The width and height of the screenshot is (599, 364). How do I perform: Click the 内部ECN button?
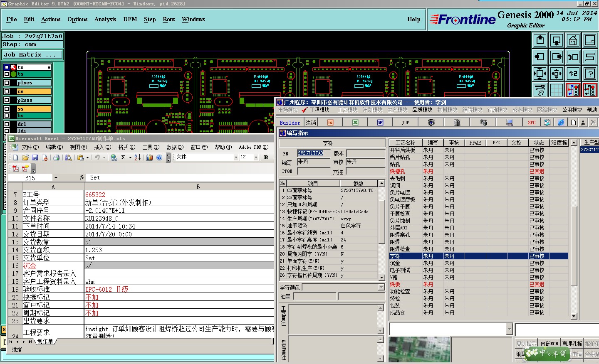coord(549,344)
